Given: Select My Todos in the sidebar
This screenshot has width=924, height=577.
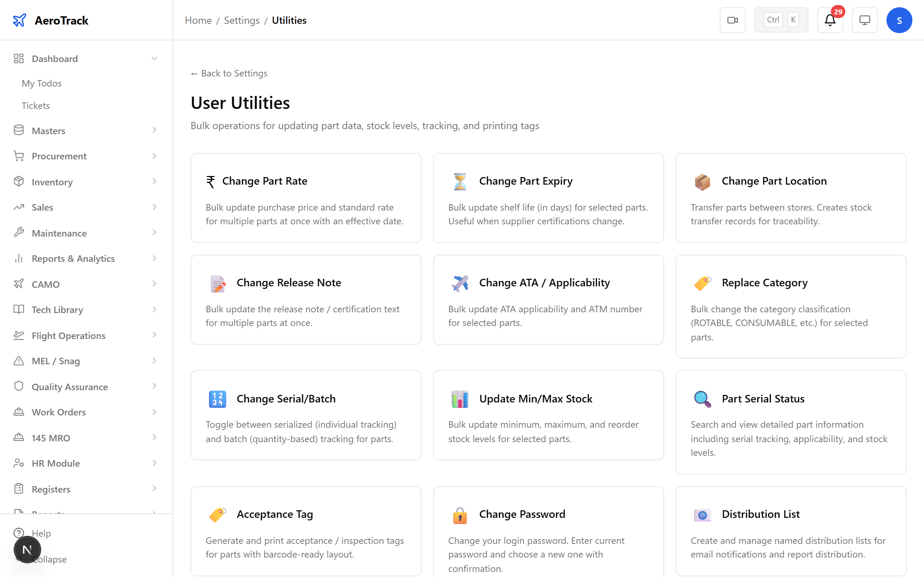Looking at the screenshot, I should (x=42, y=83).
